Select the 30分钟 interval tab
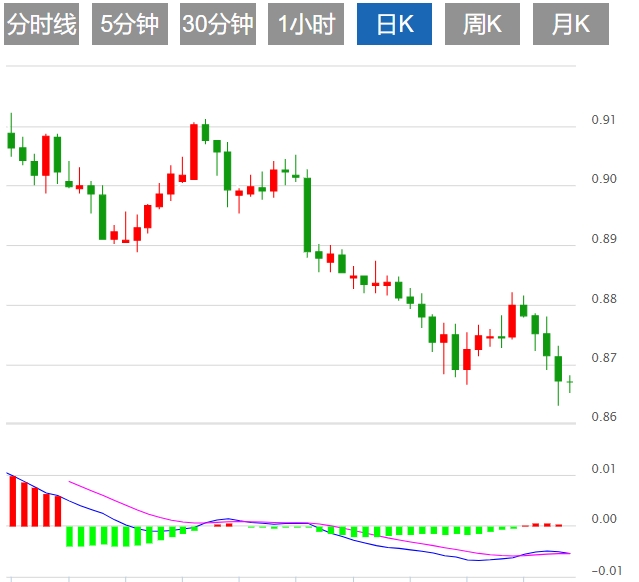639x582 pixels. 218,24
